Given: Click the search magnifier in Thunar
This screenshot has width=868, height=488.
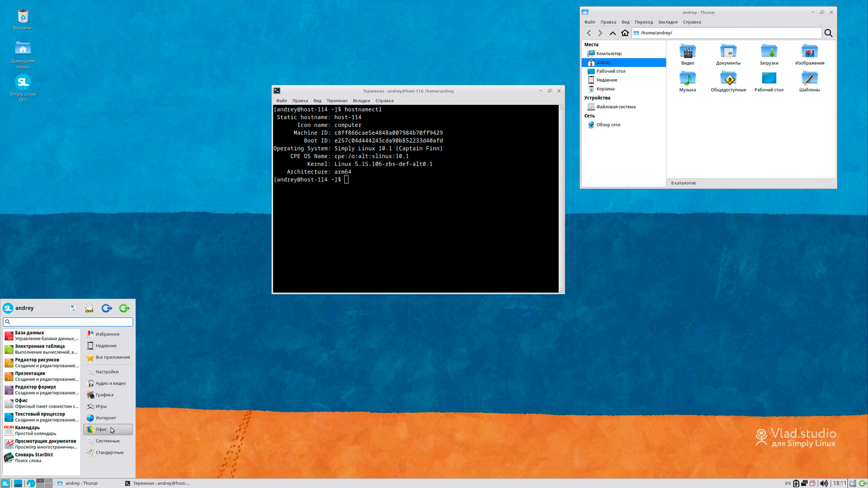Looking at the screenshot, I should [x=828, y=33].
